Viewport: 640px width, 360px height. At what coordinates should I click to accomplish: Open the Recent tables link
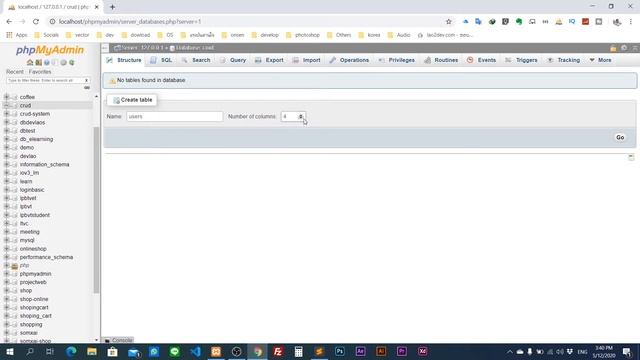click(15, 72)
